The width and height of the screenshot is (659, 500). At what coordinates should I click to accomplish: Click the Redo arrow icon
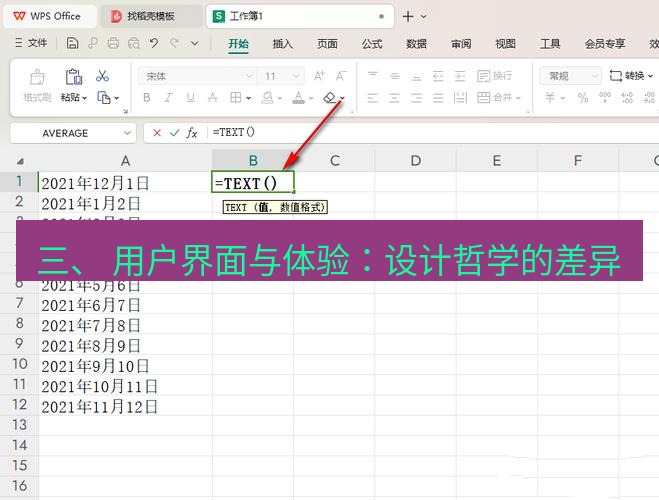174,43
